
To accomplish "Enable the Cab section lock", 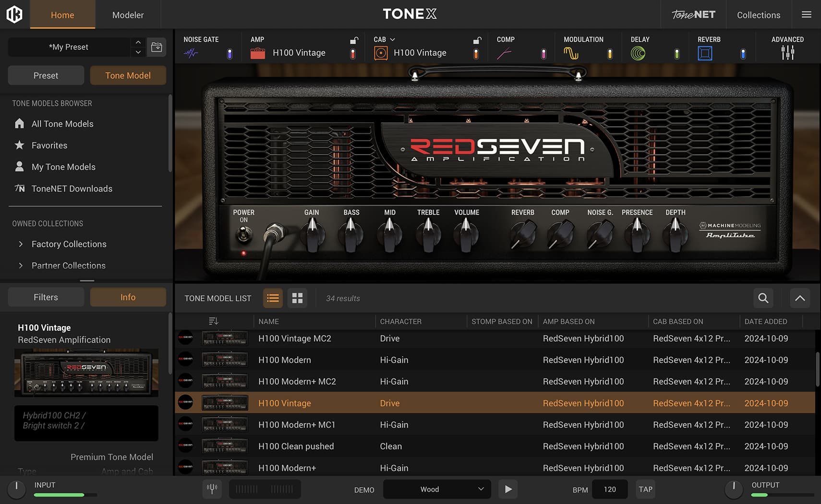I will (476, 41).
